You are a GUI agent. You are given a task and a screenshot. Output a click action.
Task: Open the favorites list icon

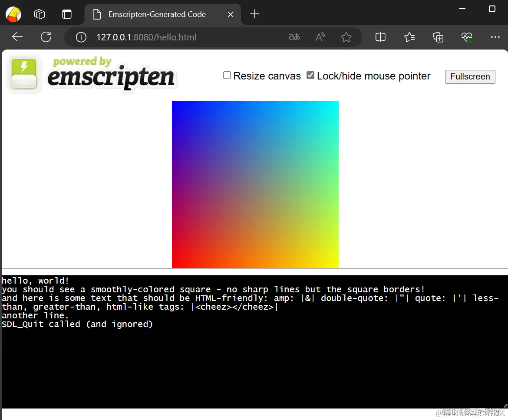pyautogui.click(x=409, y=37)
